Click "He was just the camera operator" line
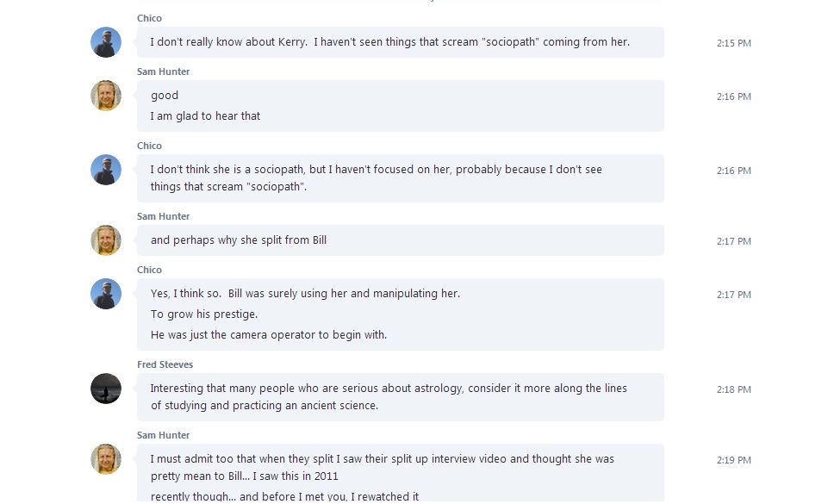834x504 pixels. coord(269,335)
